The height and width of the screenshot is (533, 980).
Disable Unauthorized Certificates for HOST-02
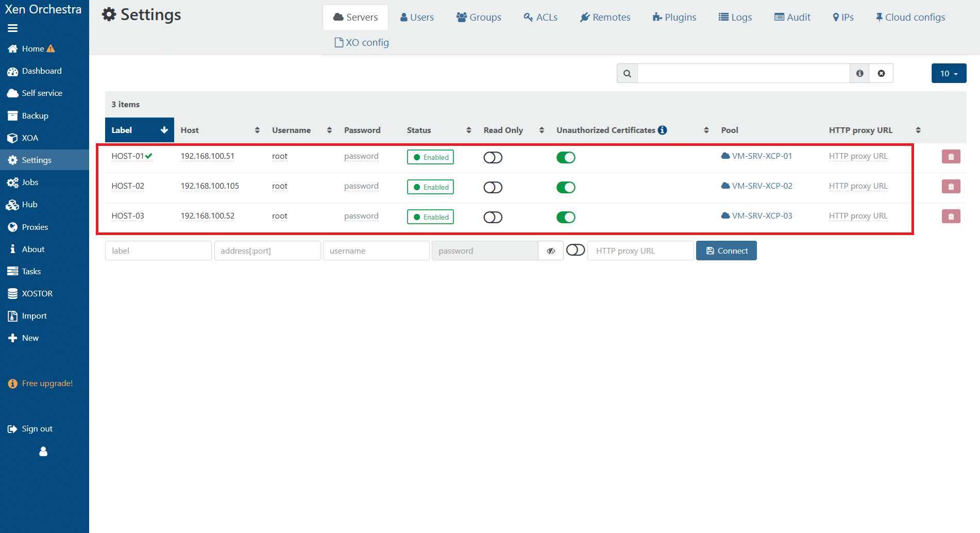[566, 187]
